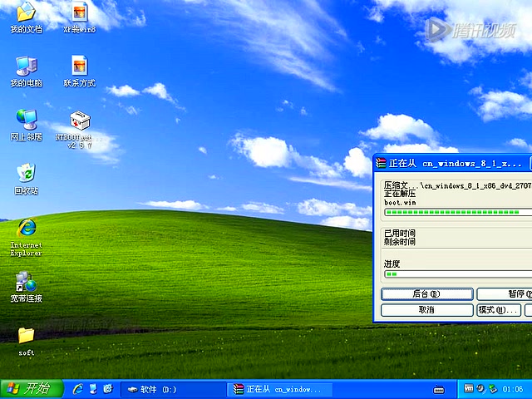
Task: Select the 我的电脑 desktop icon
Action: pyautogui.click(x=26, y=71)
